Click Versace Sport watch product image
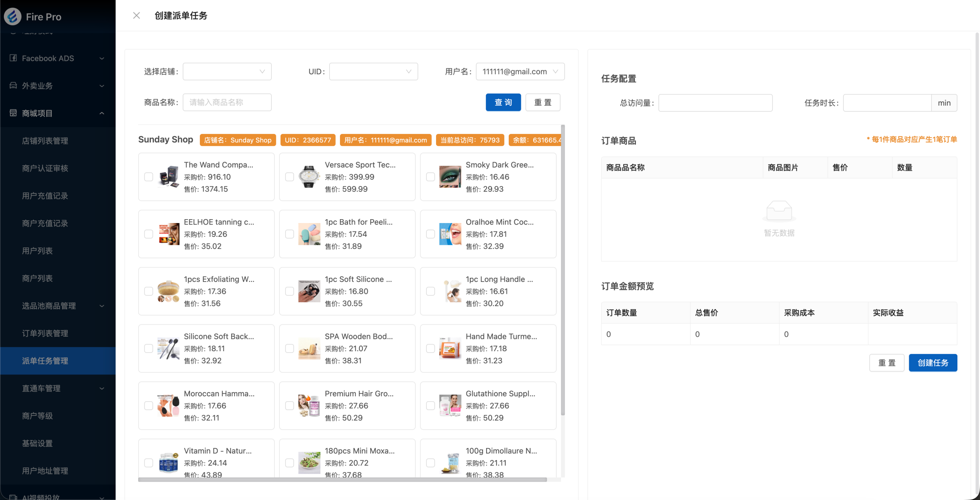The image size is (980, 500). tap(309, 177)
